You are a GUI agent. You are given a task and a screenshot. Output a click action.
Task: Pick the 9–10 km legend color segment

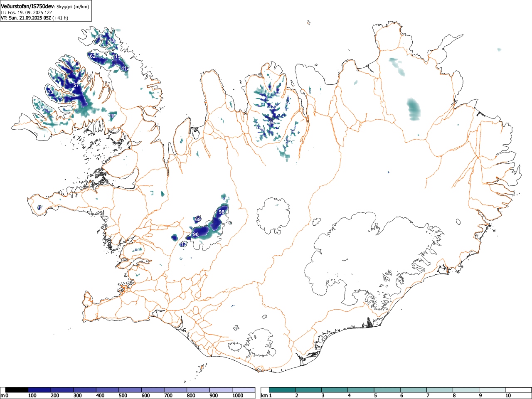(x=492, y=390)
